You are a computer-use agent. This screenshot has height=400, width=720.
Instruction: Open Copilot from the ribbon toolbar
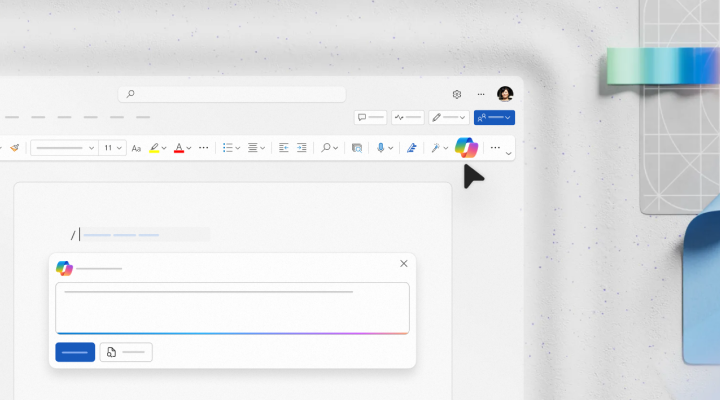point(466,147)
